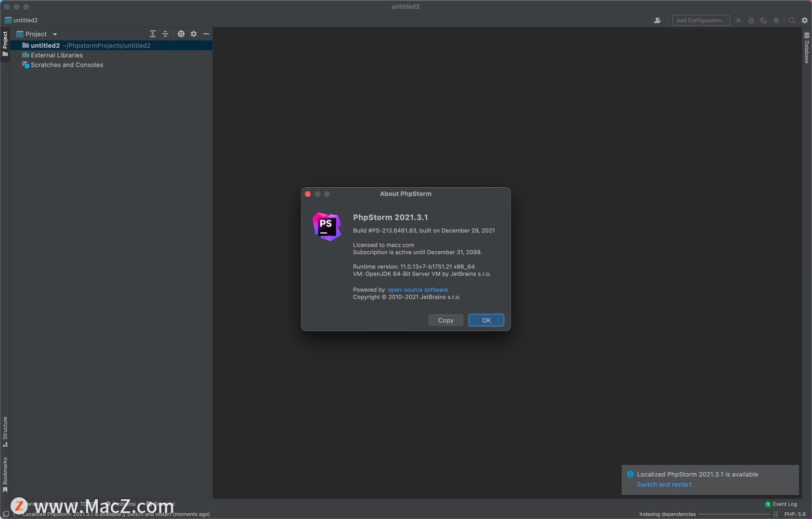Click 'PhpStorm 2021.3.1' heading in dialog
The width and height of the screenshot is (812, 519).
390,217
